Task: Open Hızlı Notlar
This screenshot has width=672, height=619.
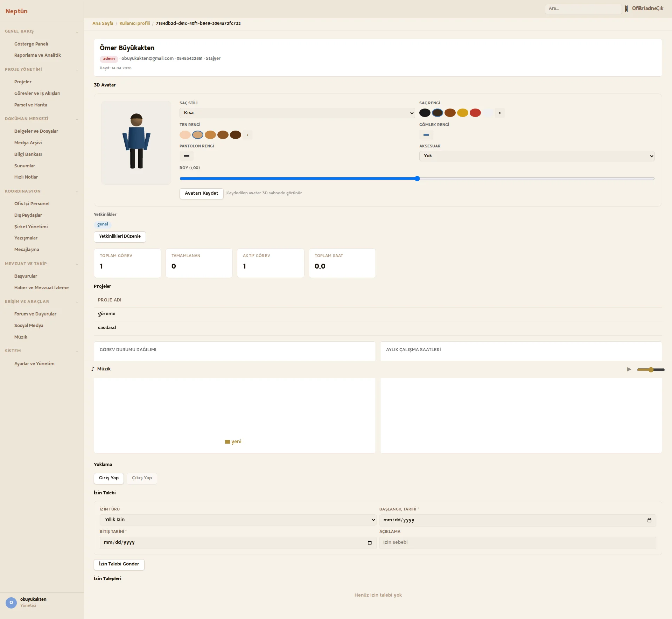Action: coord(26,177)
